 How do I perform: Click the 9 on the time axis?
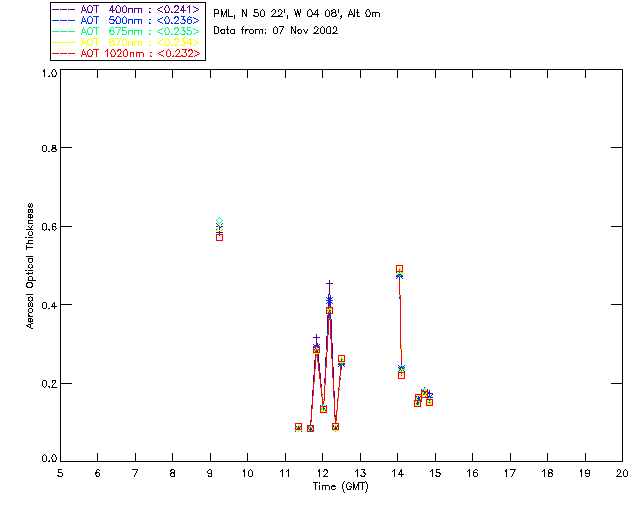point(210,473)
